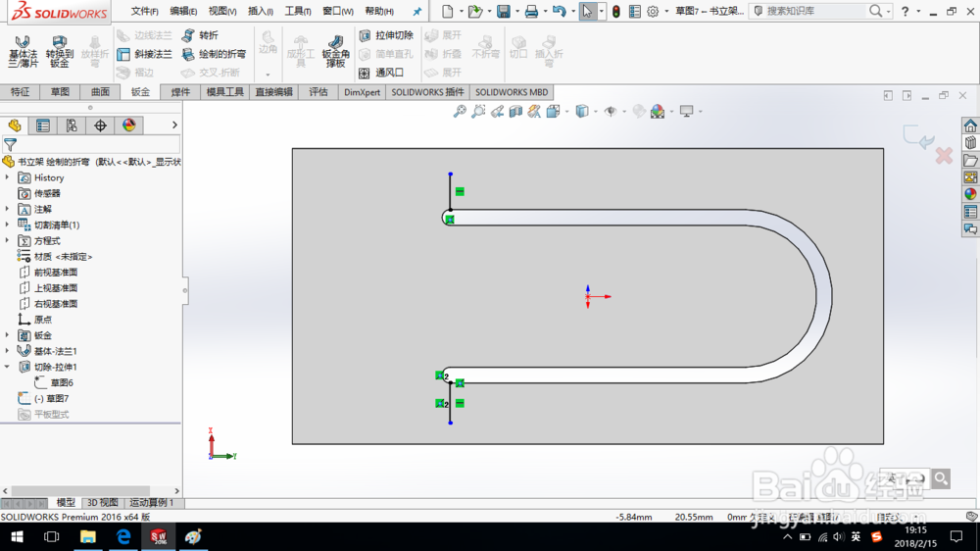Viewport: 980px width, 551px height.
Task: Save the document with the floppy icon
Action: pos(503,11)
